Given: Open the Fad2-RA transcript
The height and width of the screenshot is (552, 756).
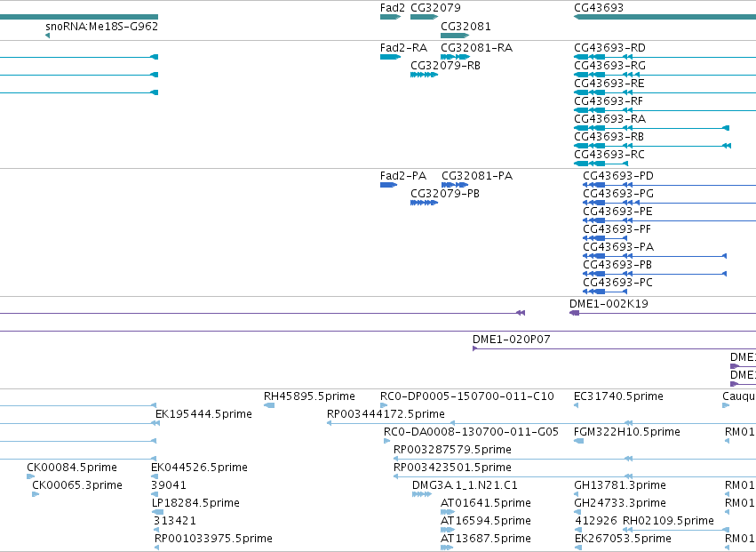Looking at the screenshot, I should (403, 48).
